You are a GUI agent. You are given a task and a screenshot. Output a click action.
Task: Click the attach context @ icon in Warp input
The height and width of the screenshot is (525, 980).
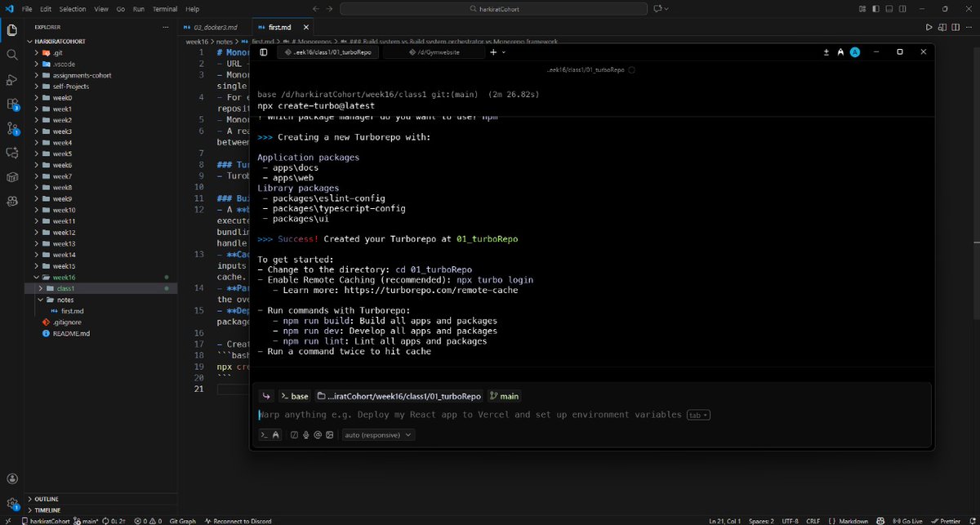coord(317,435)
